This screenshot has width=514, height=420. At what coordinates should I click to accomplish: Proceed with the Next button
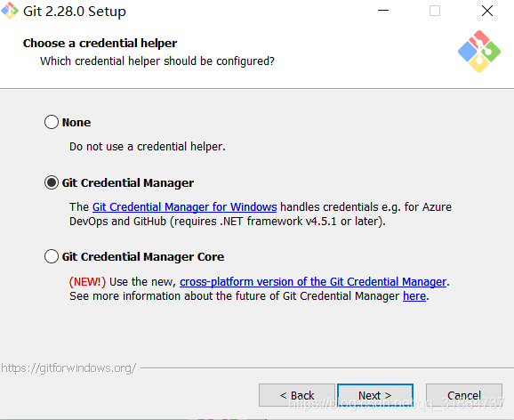click(x=375, y=395)
